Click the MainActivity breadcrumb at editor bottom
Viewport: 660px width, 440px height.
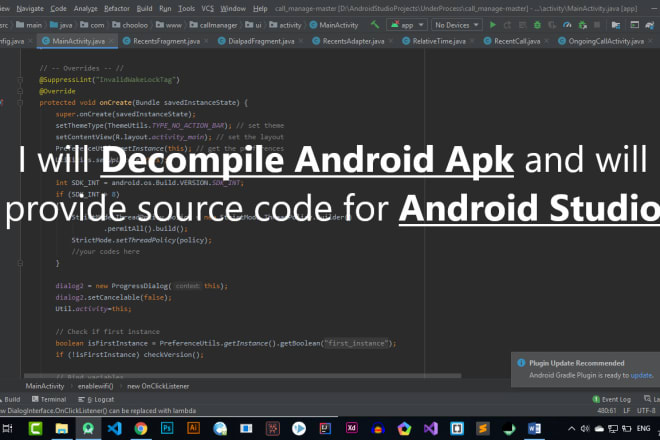tap(45, 386)
